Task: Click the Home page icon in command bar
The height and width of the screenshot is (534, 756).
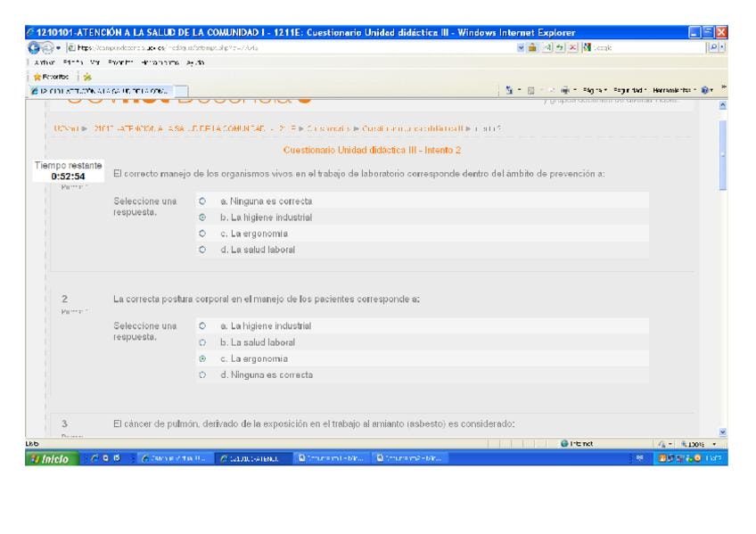Action: (509, 90)
